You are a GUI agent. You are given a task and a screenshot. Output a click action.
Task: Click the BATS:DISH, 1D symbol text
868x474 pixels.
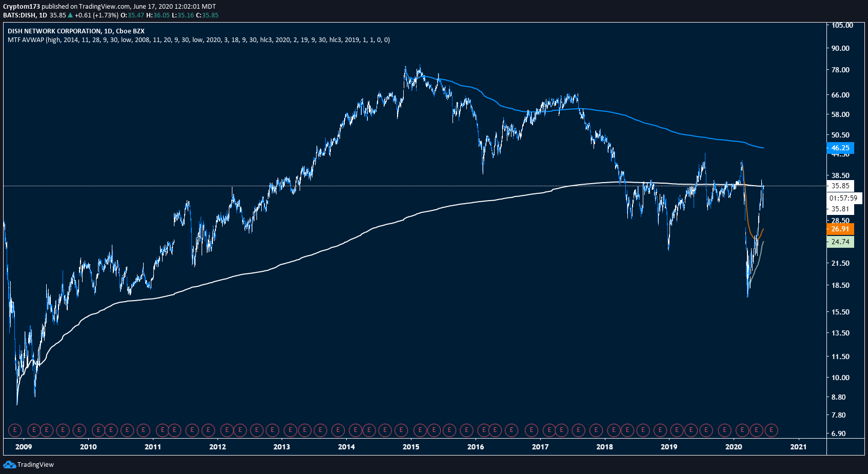click(25, 15)
